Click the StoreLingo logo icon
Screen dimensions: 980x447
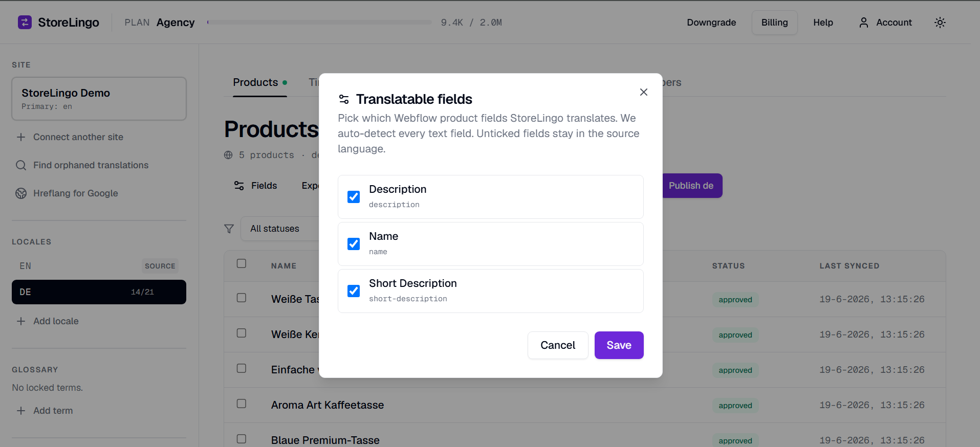(25, 23)
